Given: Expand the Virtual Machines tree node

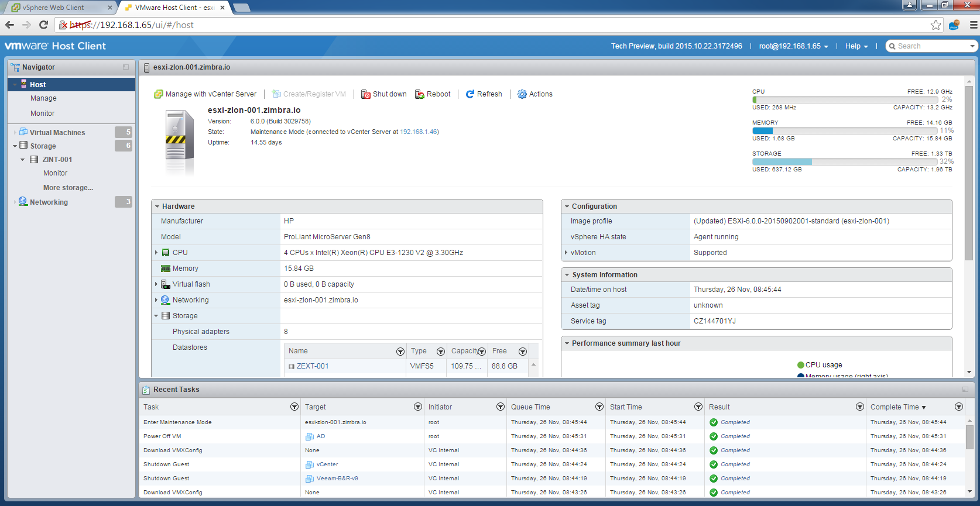Looking at the screenshot, I should coord(15,133).
